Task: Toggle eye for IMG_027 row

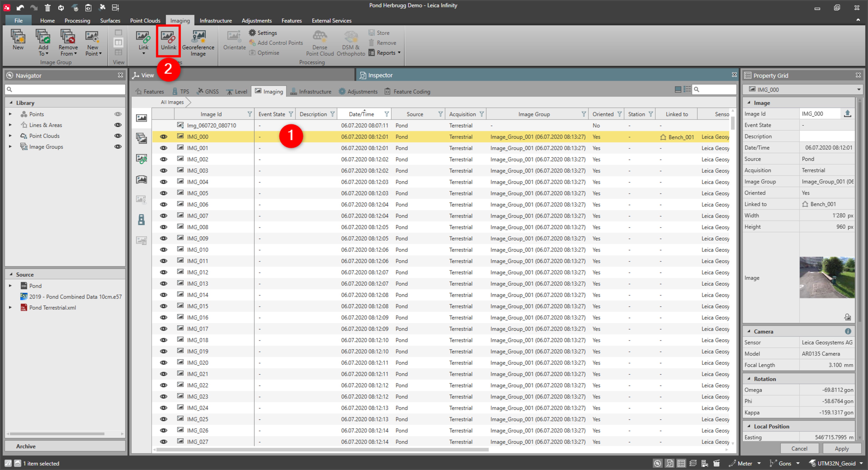Action: point(163,442)
